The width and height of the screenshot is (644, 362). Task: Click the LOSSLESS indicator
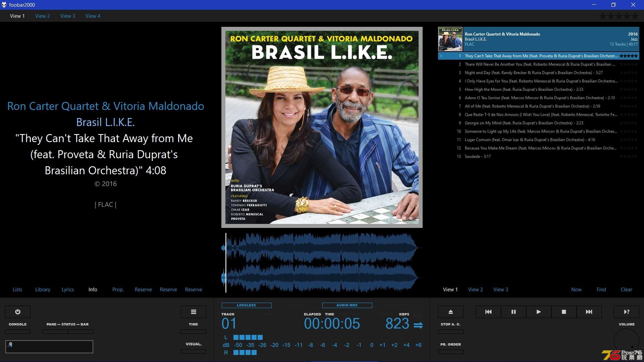[247, 305]
